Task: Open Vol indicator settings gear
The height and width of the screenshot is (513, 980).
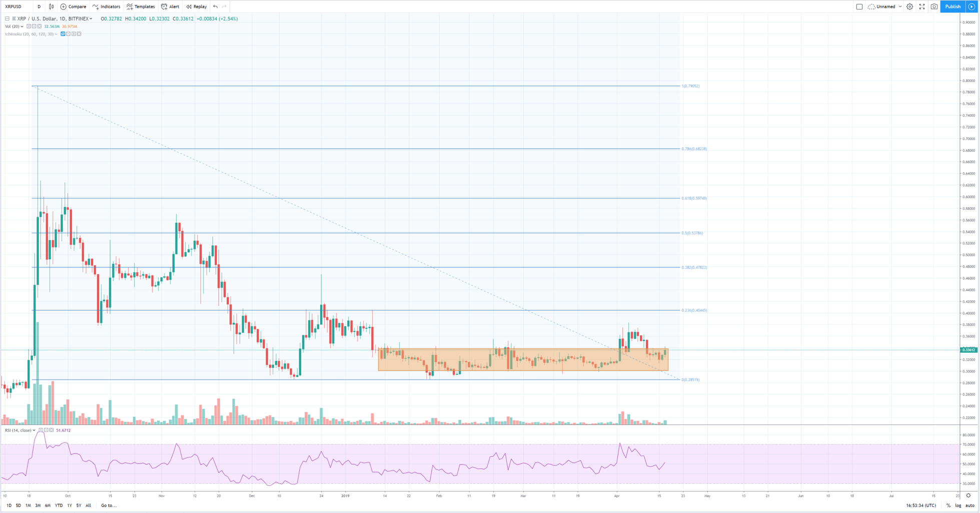Action: tap(34, 27)
